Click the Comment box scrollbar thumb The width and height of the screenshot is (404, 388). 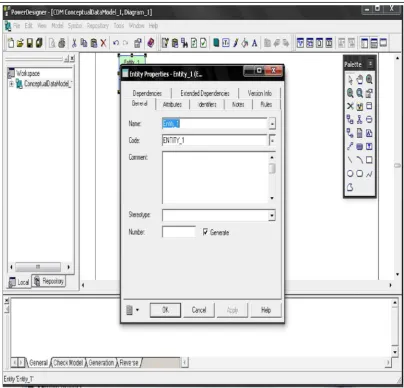tap(272, 168)
